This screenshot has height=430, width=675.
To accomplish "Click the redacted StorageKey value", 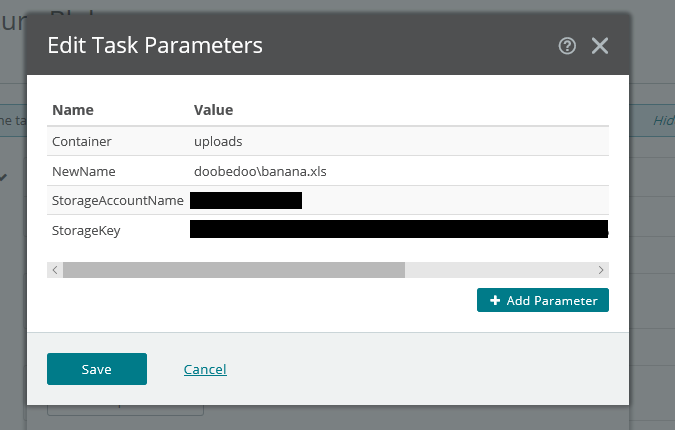I will click(399, 229).
